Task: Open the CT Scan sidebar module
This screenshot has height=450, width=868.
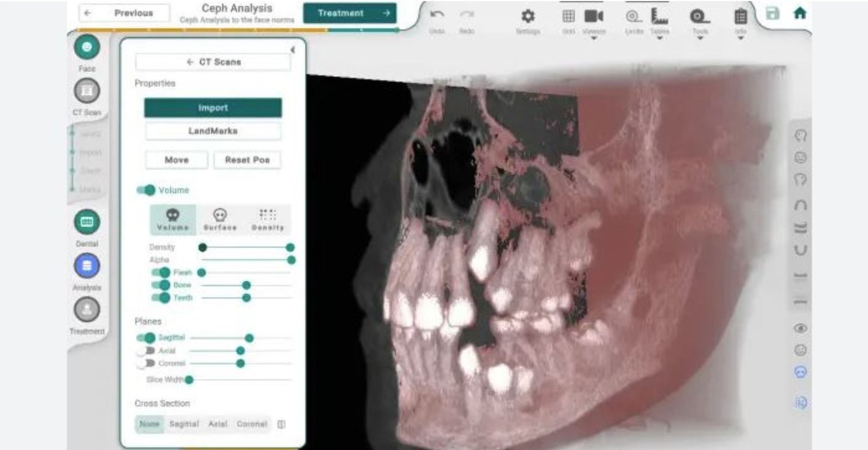Action: 87,91
